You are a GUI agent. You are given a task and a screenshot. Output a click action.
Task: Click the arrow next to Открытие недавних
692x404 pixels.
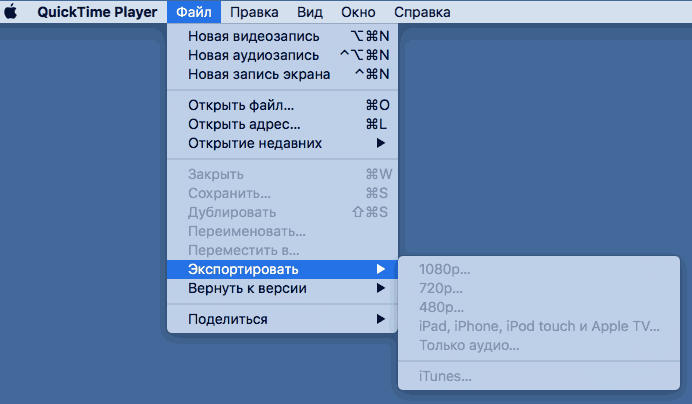pyautogui.click(x=381, y=143)
